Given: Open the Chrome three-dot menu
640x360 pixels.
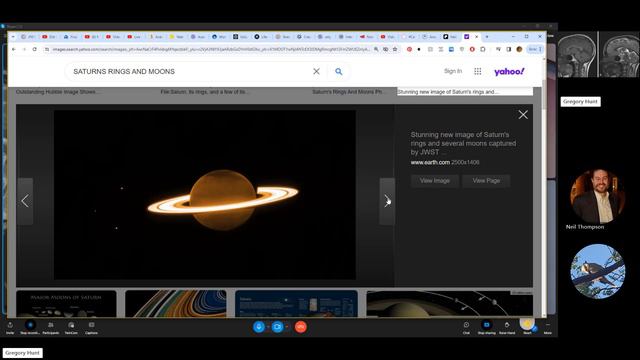Looking at the screenshot, I should [540, 49].
